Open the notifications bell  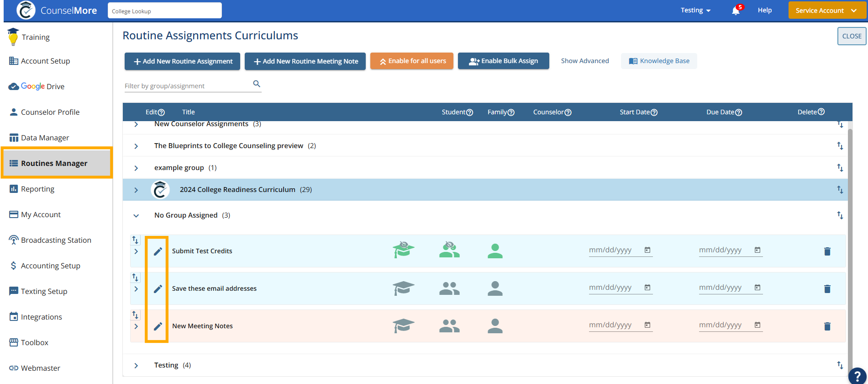(x=735, y=11)
